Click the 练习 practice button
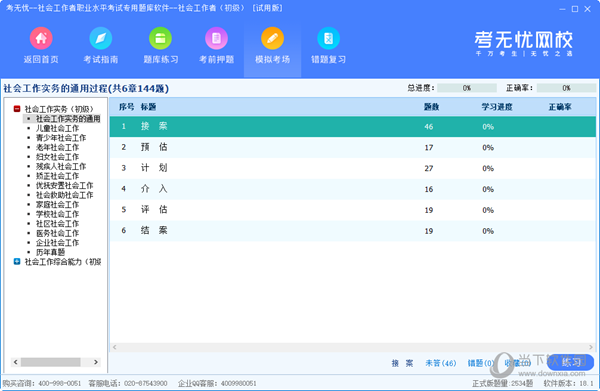This screenshot has width=600, height=391. pos(571,362)
